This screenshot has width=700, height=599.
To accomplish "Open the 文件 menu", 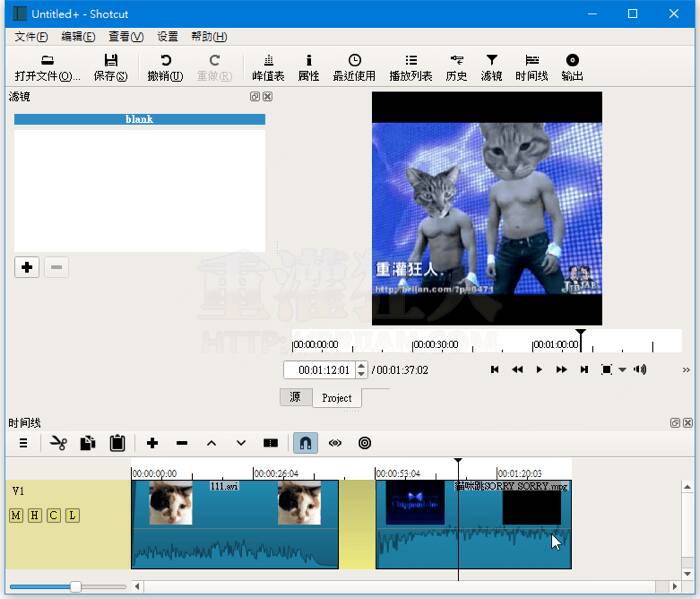I will (31, 37).
